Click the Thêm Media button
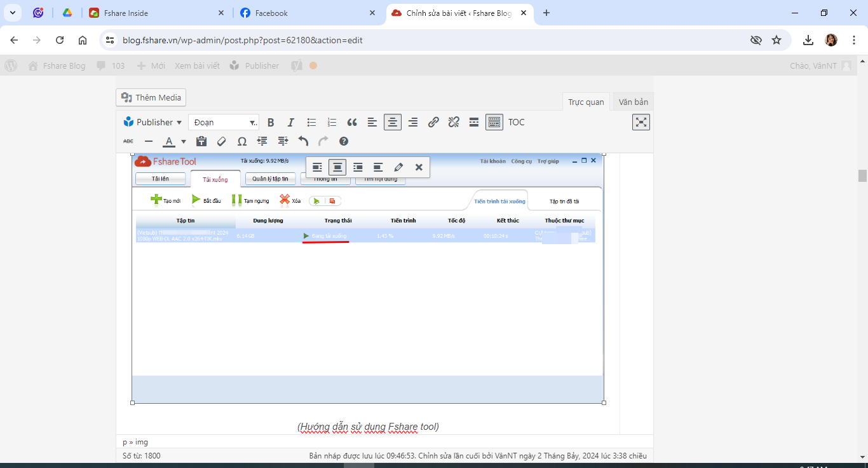868x468 pixels. (151, 97)
